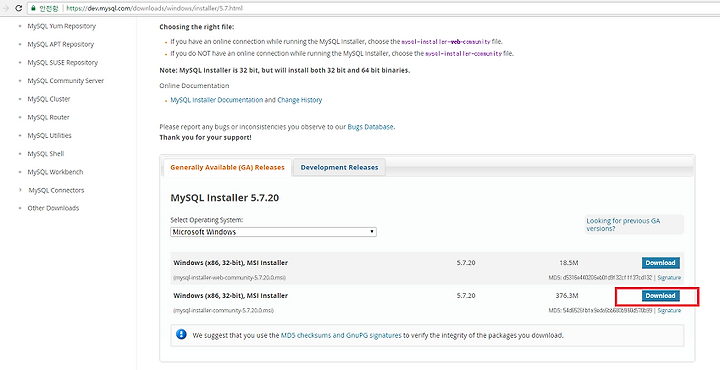Go to MySQL Workbench in the sidebar
Screen dimensions: 720x370
pos(55,172)
